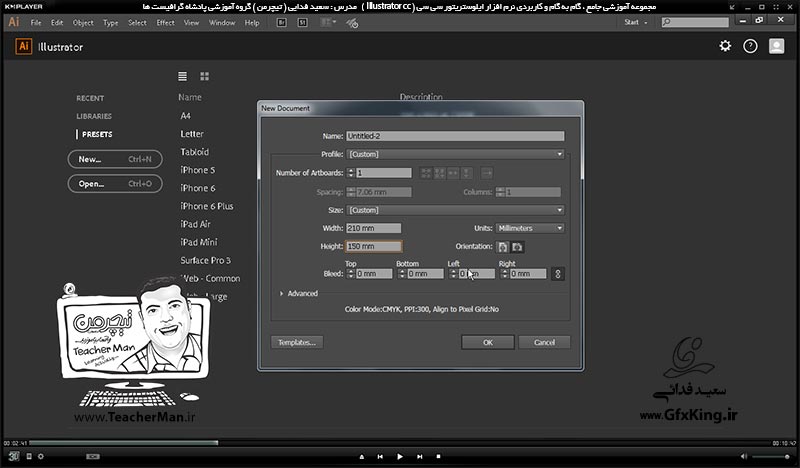Skip to next track in KMPlayer
The width and height of the screenshot is (800, 468).
[x=419, y=457]
